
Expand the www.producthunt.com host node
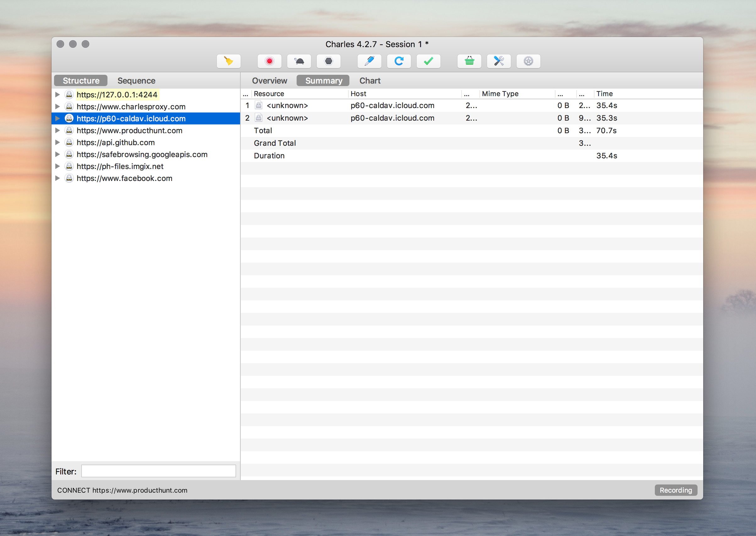click(58, 130)
